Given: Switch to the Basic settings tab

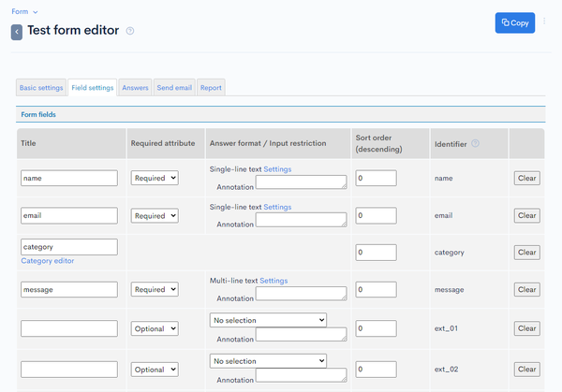Looking at the screenshot, I should pyautogui.click(x=41, y=88).
